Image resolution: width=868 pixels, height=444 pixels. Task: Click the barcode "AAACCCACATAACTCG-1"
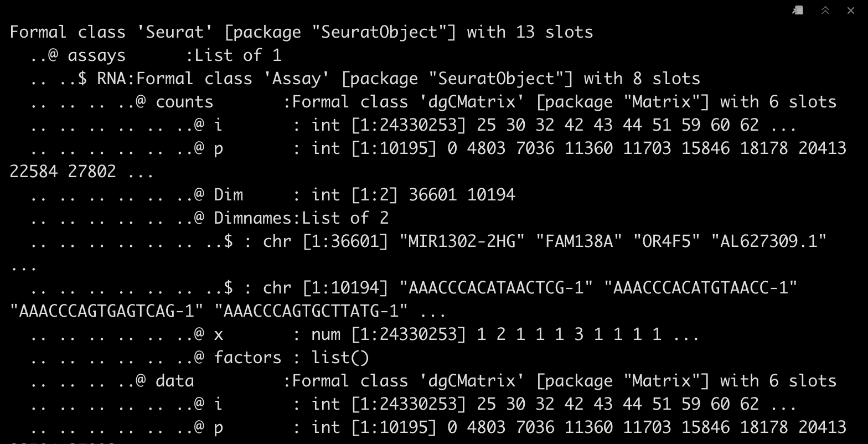point(496,288)
